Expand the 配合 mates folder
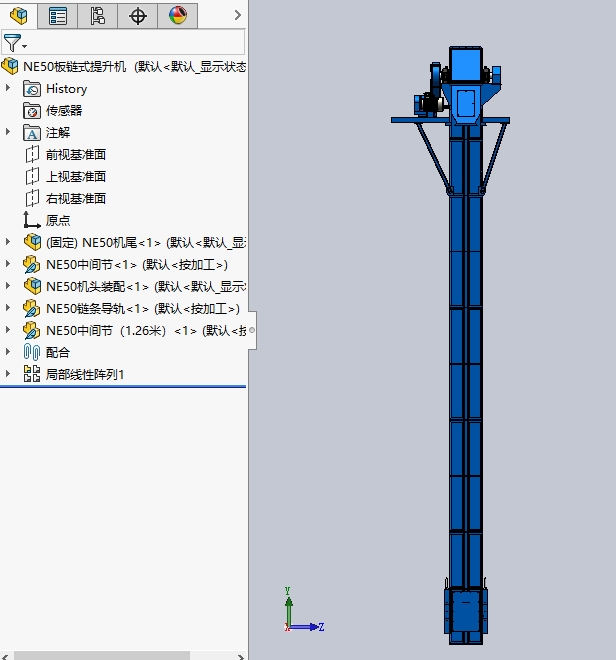This screenshot has height=660, width=616. 8,351
